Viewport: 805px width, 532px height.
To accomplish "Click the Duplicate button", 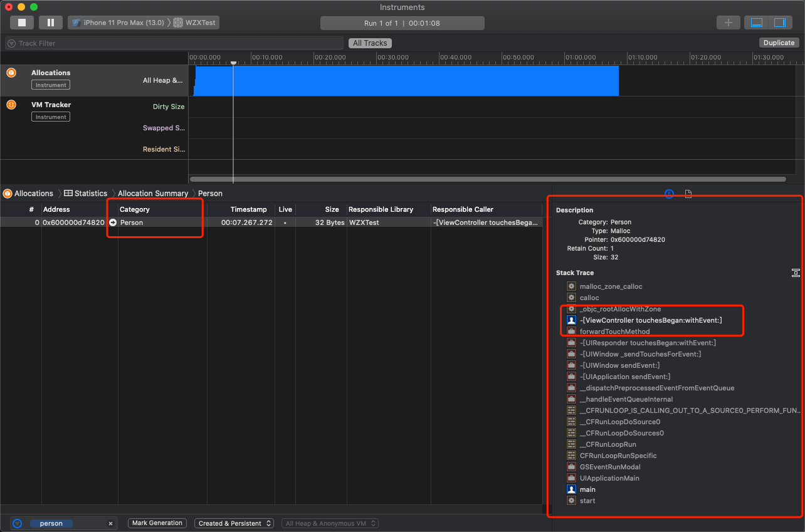I will (779, 43).
